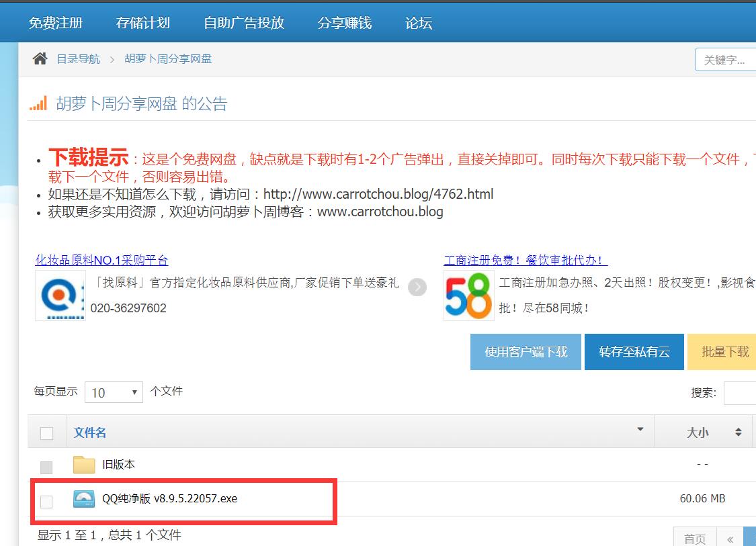This screenshot has width=756, height=546.
Task: Click the red 下载提示 heading
Action: (x=89, y=157)
